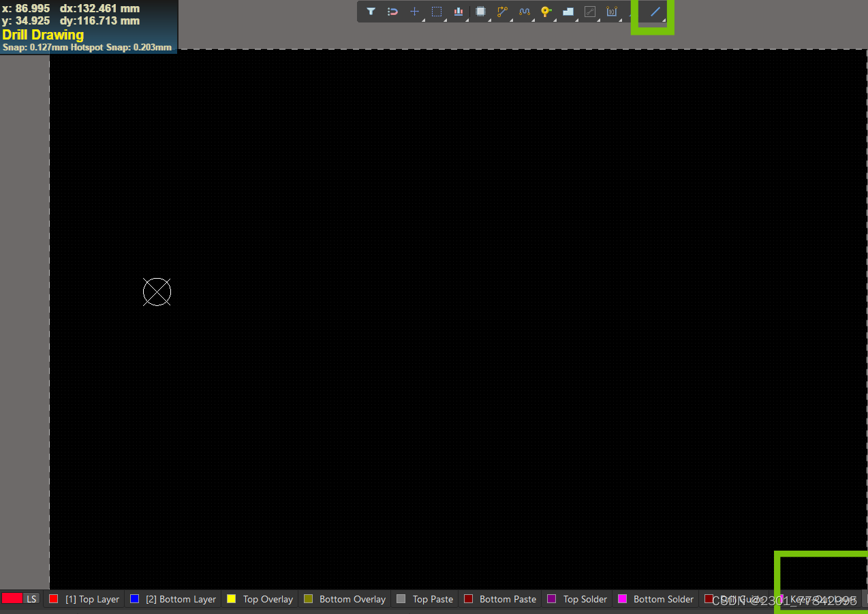
Task: Click the Drill Drawing layer name text
Action: coord(43,35)
